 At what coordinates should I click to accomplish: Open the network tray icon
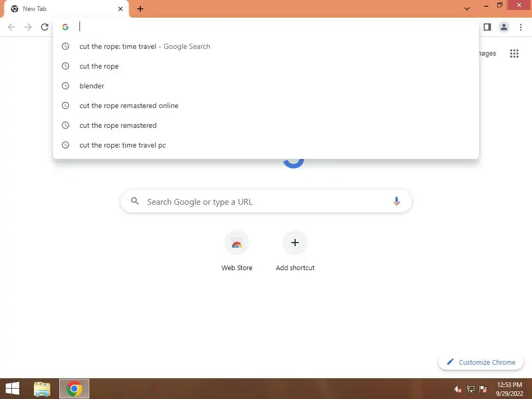[471, 389]
